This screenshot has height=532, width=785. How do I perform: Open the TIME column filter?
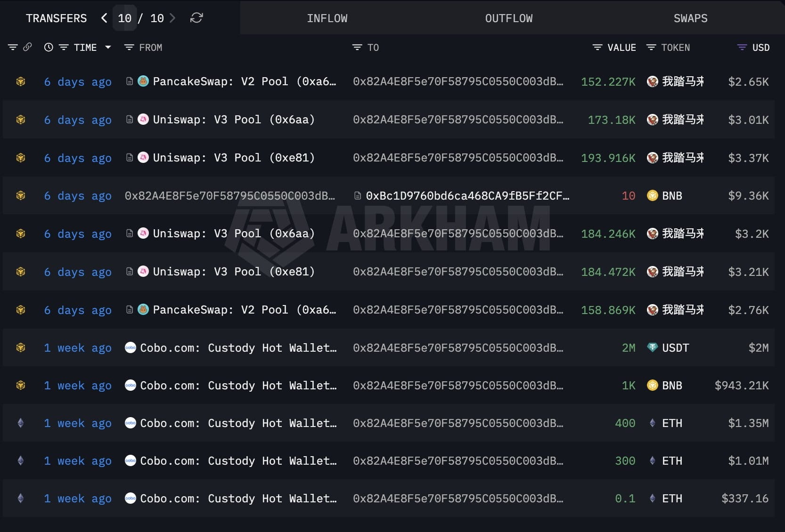[64, 47]
